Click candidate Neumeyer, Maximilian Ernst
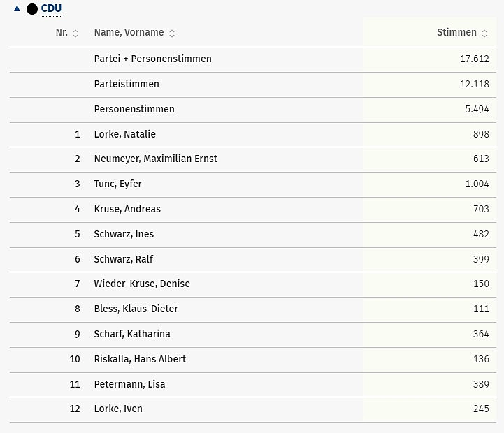This screenshot has width=504, height=433. (x=155, y=159)
